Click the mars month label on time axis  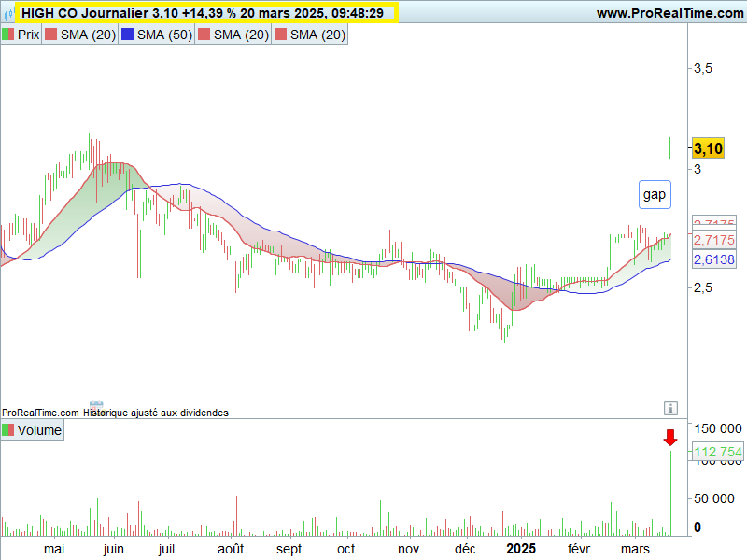635,549
